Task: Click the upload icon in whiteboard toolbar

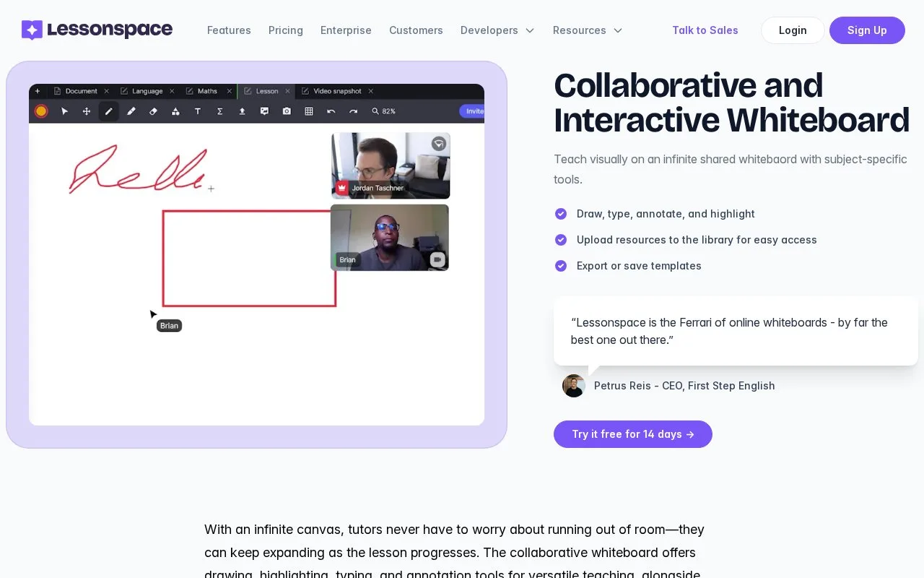Action: tap(242, 111)
